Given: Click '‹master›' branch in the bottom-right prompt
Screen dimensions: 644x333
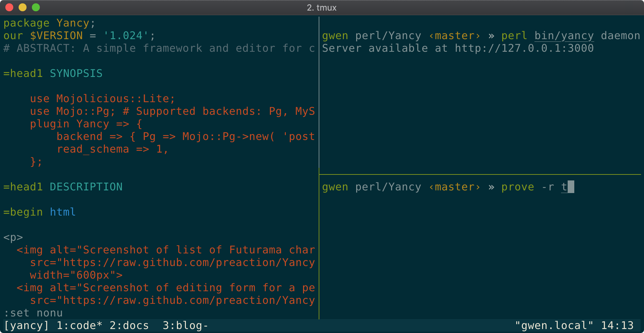Looking at the screenshot, I should pos(454,187).
